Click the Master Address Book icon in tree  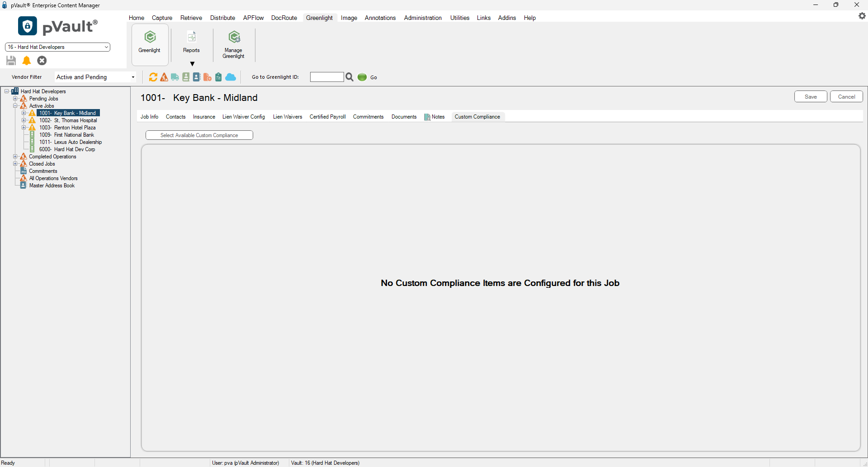tap(24, 186)
